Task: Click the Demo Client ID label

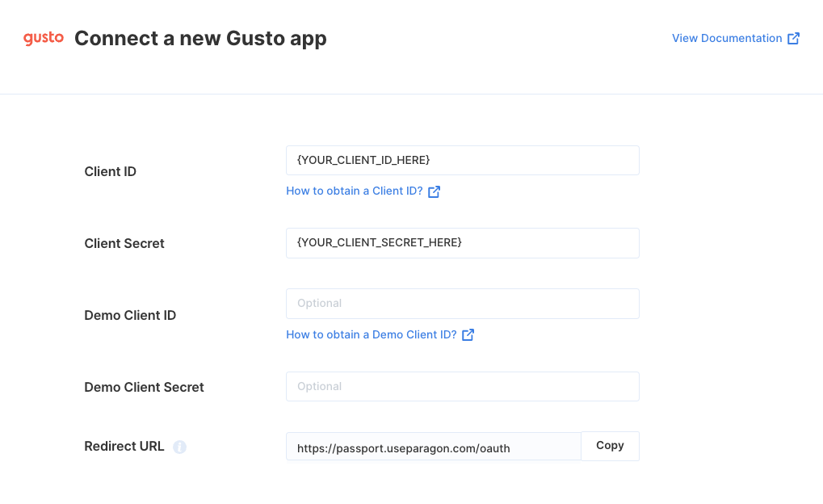Action: (x=130, y=316)
